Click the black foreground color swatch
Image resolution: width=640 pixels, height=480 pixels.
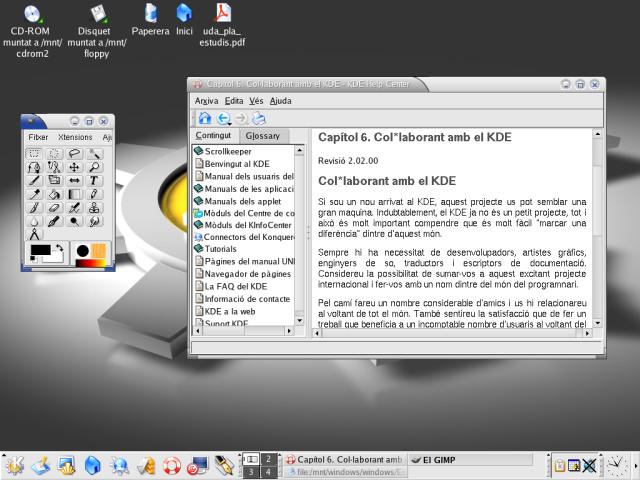coord(40,250)
